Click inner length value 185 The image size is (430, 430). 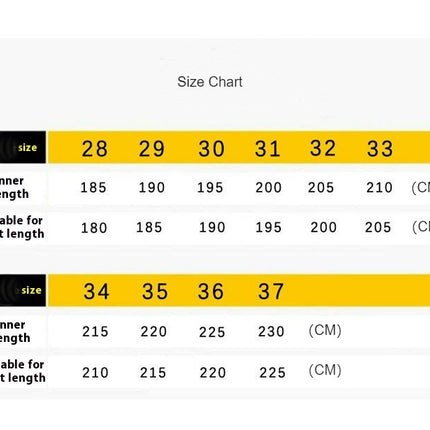pos(93,188)
